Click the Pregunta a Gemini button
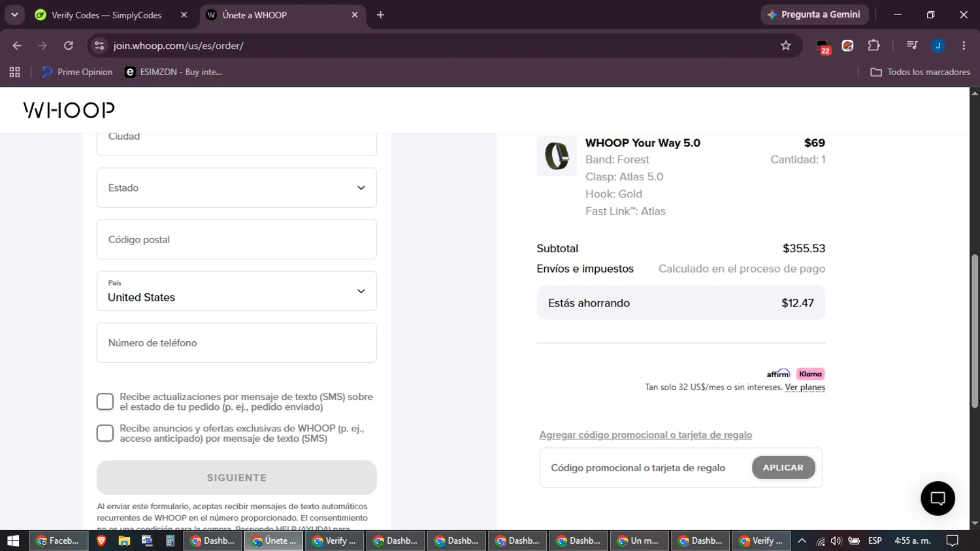This screenshot has height=551, width=980. (815, 14)
